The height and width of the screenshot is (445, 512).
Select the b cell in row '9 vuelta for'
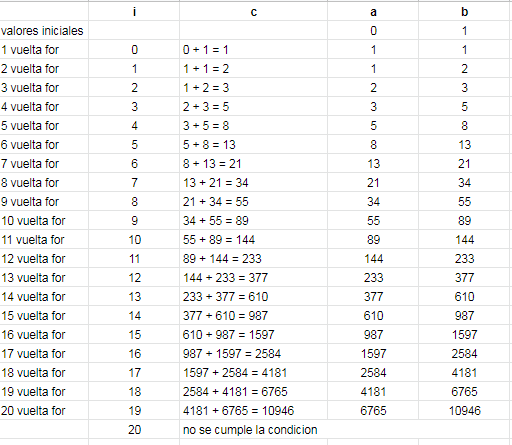point(465,201)
